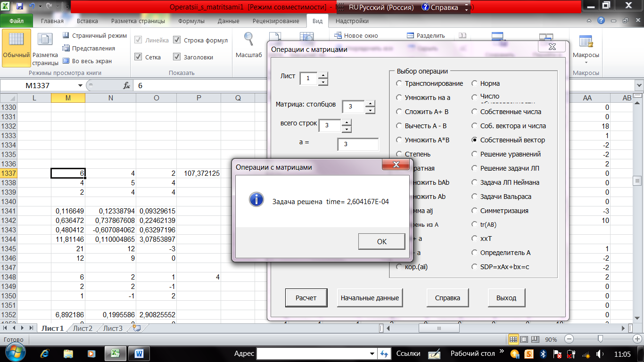Open the Масштаб zoom dialog

tap(248, 45)
